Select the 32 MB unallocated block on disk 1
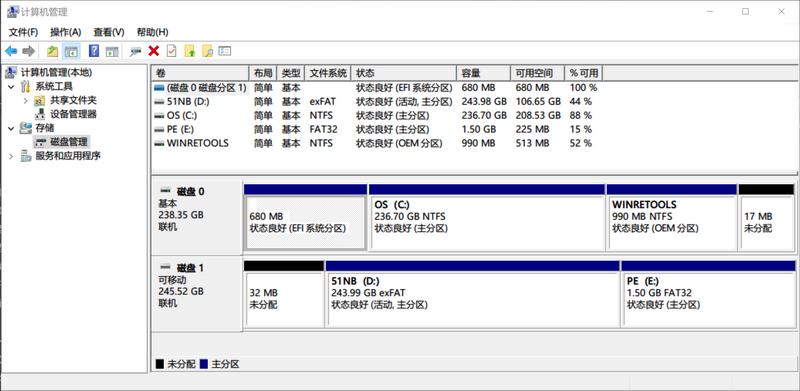 pyautogui.click(x=284, y=294)
